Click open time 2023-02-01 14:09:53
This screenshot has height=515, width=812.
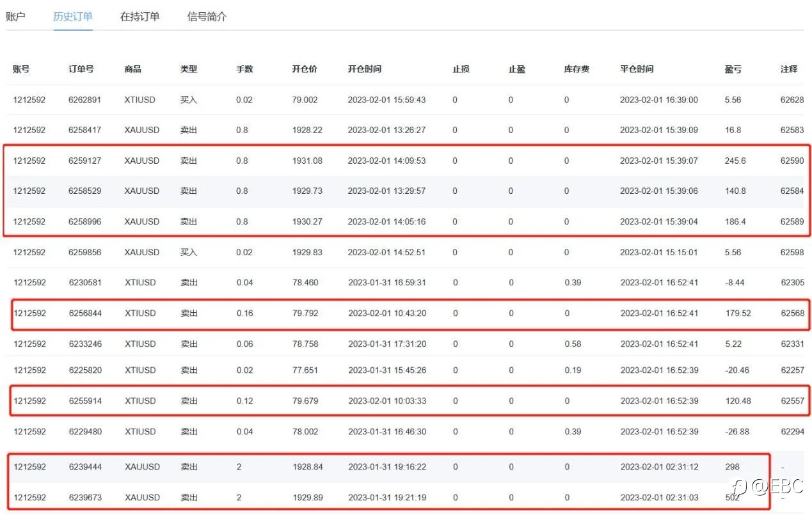pyautogui.click(x=386, y=161)
